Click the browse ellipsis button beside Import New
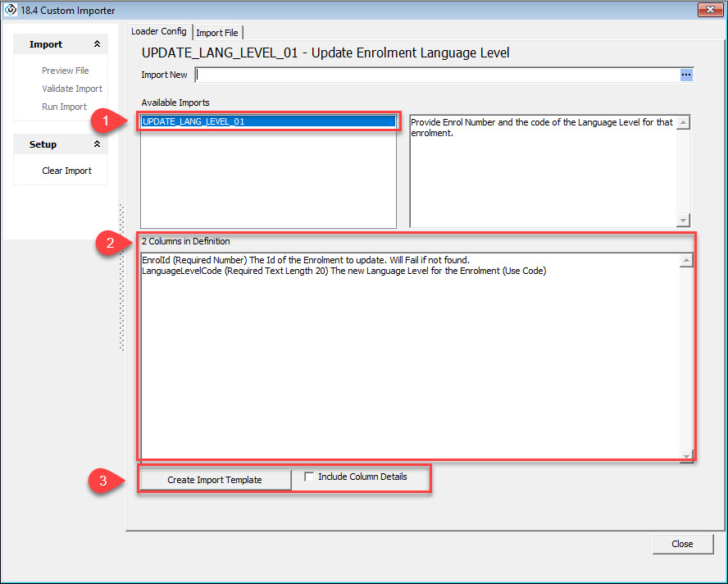728x584 pixels. click(x=686, y=75)
